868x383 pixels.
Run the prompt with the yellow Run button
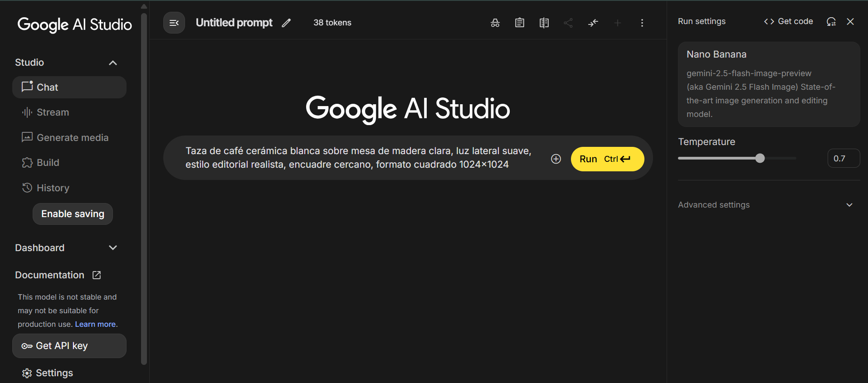[x=607, y=159]
